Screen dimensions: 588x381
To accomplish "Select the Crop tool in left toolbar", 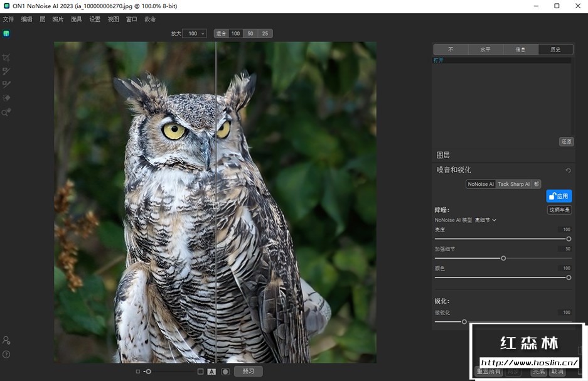I will pos(7,58).
